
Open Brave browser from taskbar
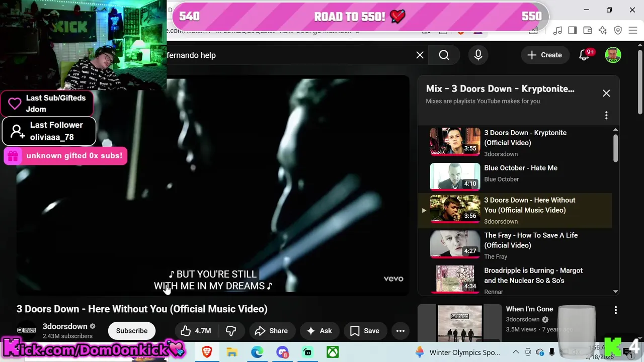(x=207, y=352)
